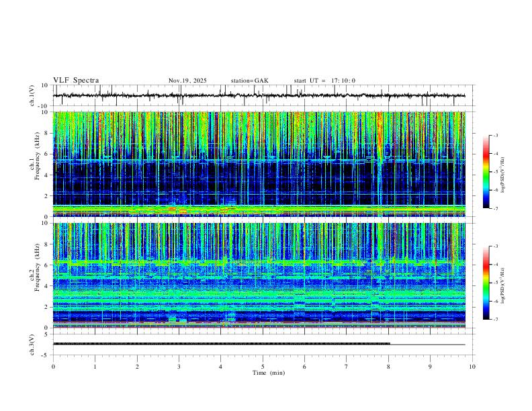Click time-axis tick label "7"
The image size is (532, 411).
[347, 367]
